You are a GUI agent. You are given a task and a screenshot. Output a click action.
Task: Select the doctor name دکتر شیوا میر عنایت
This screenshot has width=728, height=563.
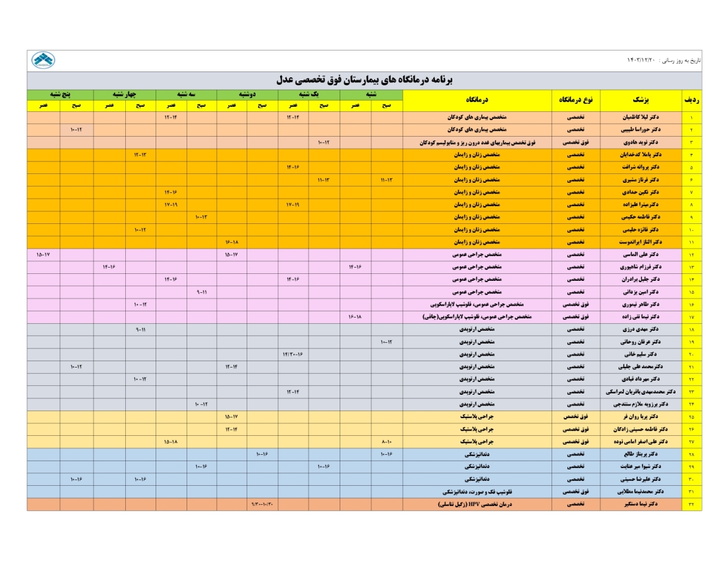coord(641,466)
